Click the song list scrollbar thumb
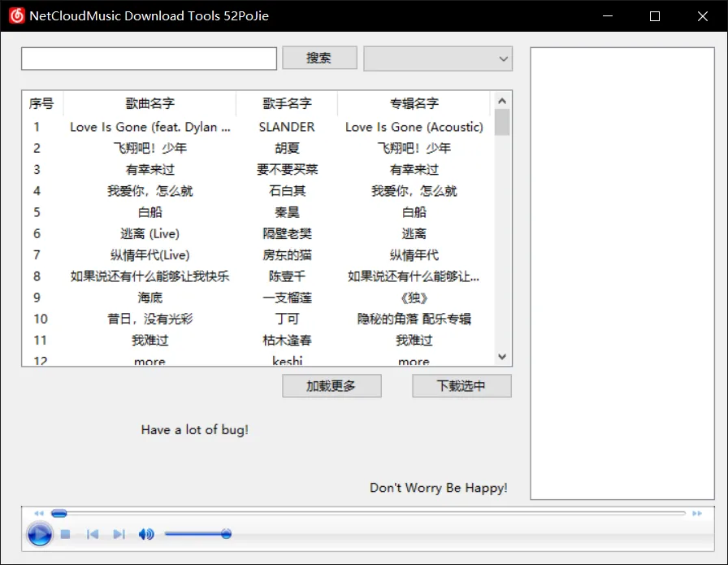This screenshot has width=728, height=565. click(x=502, y=122)
